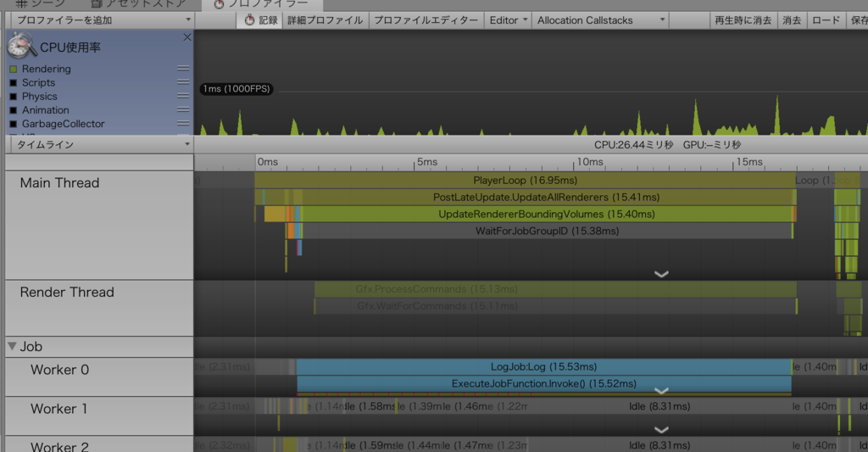Click the 5ms ruler mark
Screen dimensions: 868x452
(427, 162)
